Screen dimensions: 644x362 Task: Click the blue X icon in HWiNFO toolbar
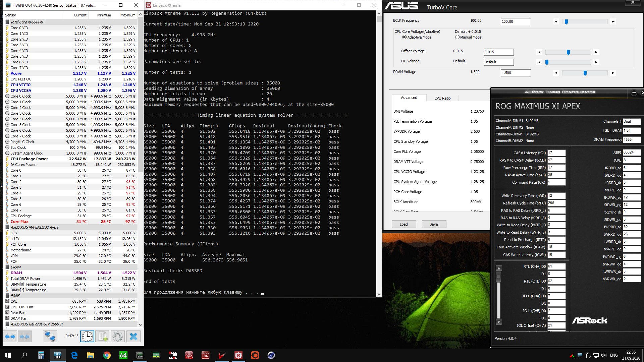pyautogui.click(x=133, y=336)
